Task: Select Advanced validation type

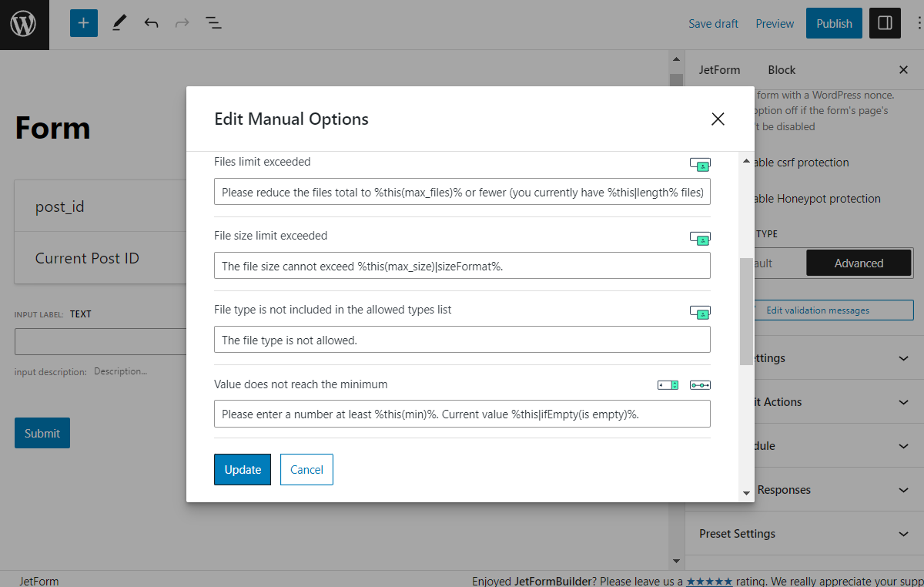Action: pyautogui.click(x=859, y=263)
